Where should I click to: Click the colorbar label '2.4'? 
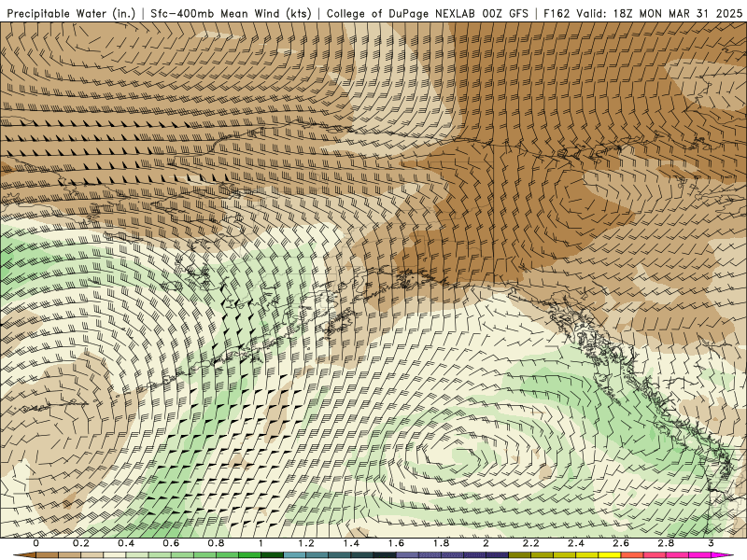coord(576,543)
